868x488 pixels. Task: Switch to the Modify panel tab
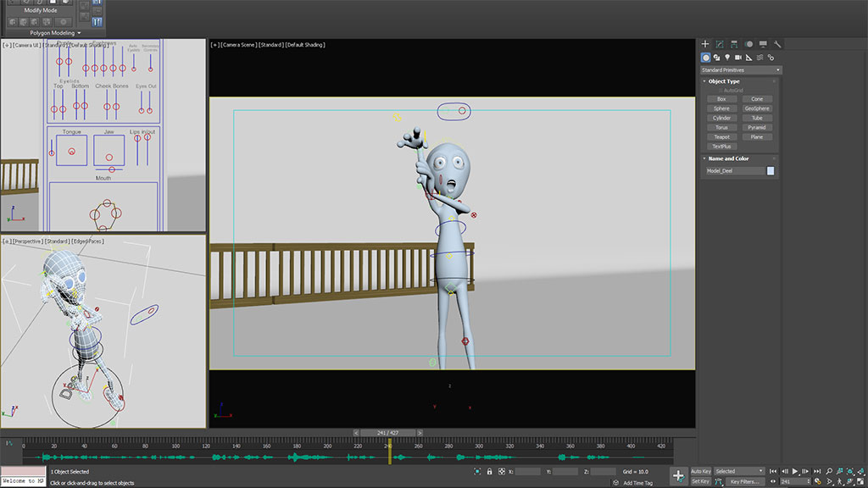point(720,44)
